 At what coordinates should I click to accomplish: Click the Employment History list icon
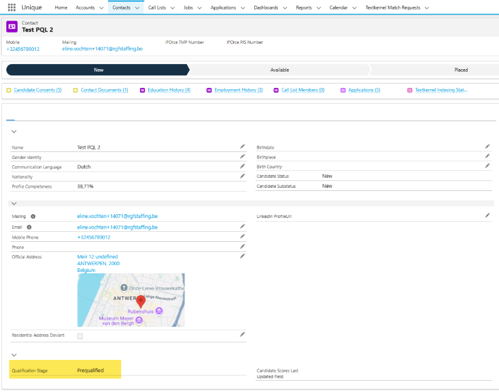pyautogui.click(x=209, y=90)
